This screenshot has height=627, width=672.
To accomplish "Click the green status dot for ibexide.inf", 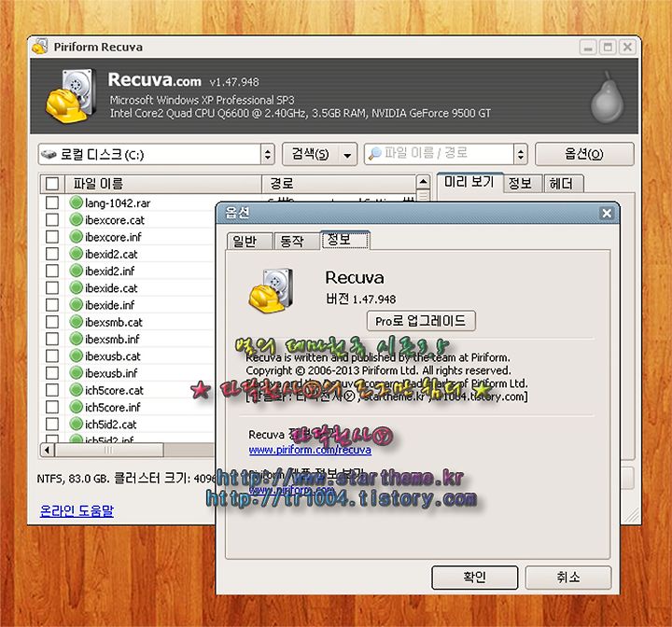I will (76, 304).
